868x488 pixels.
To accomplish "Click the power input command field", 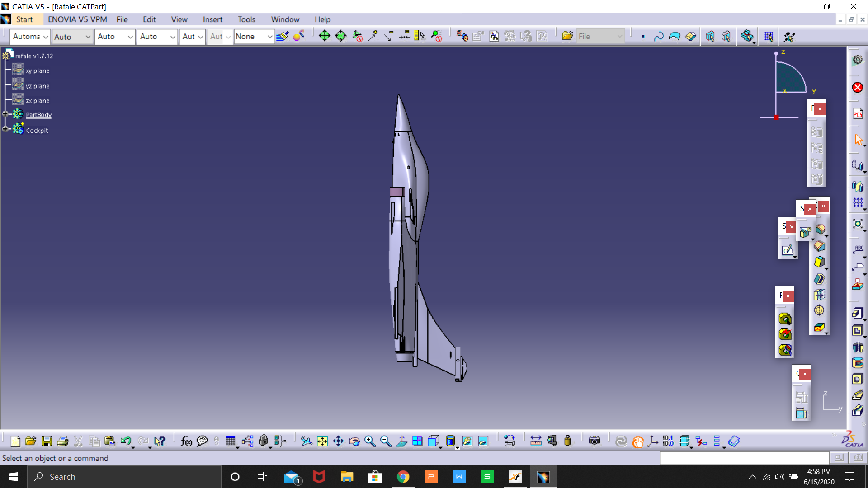I will pos(744,458).
